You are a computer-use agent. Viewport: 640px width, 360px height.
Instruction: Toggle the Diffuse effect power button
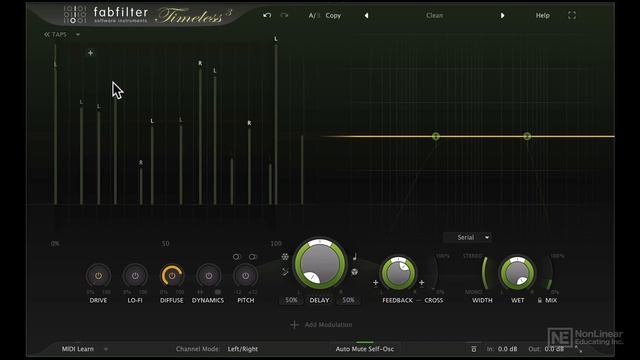(x=172, y=276)
